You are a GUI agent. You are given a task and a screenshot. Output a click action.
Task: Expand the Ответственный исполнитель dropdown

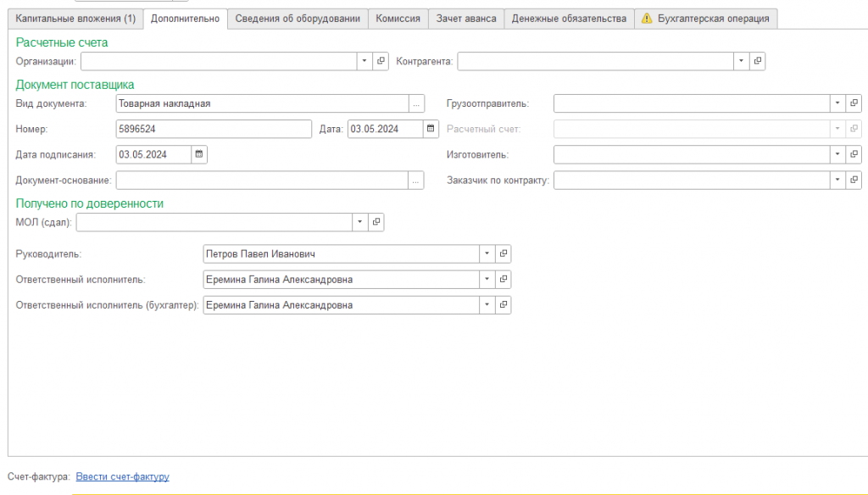[x=487, y=279]
